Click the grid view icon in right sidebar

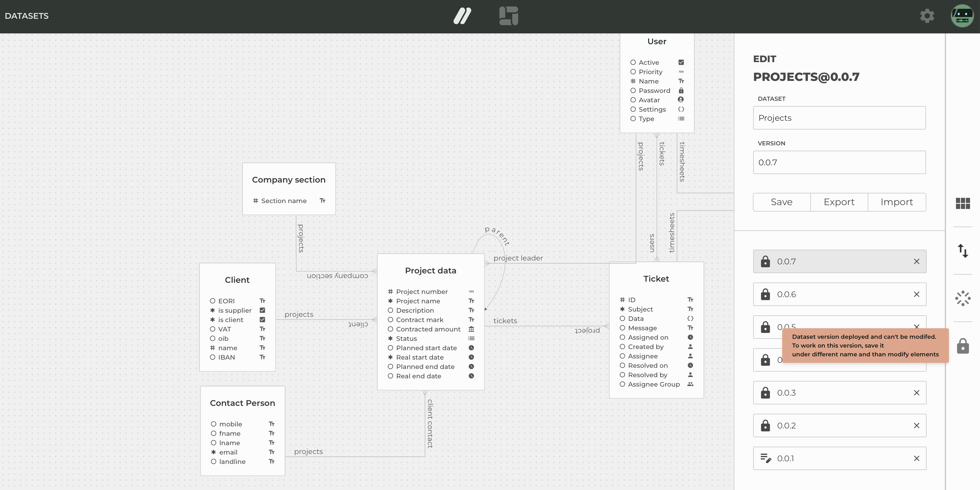tap(963, 204)
